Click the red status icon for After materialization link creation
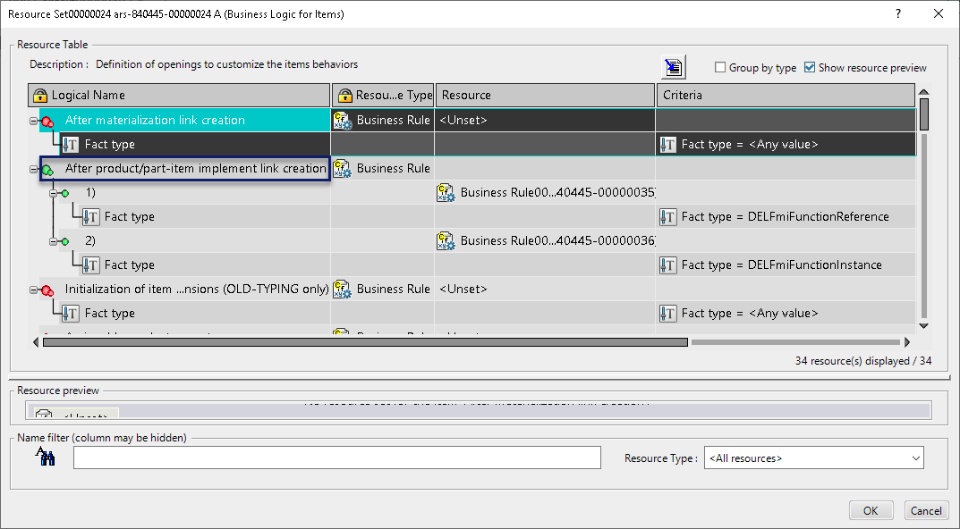 [x=47, y=121]
